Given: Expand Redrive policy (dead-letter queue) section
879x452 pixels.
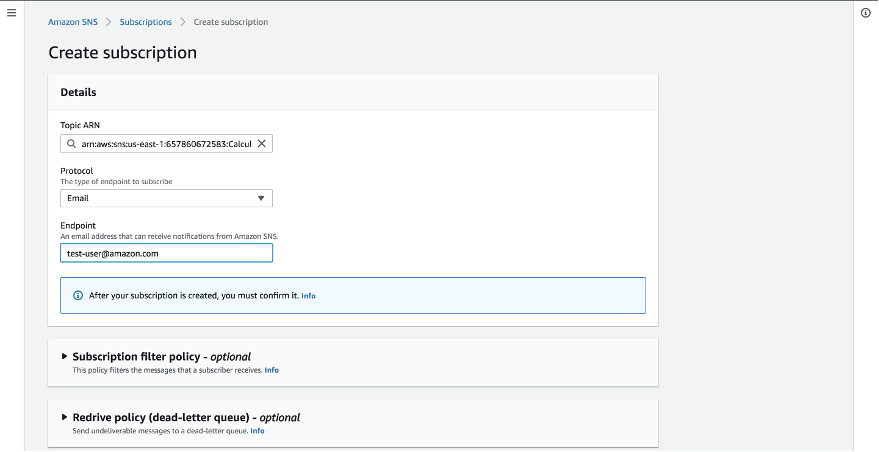Looking at the screenshot, I should 65,417.
